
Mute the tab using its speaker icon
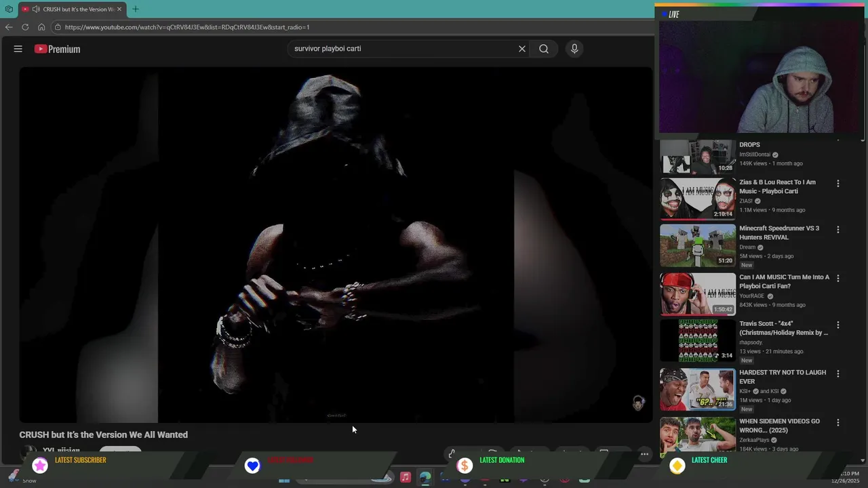[x=35, y=9]
